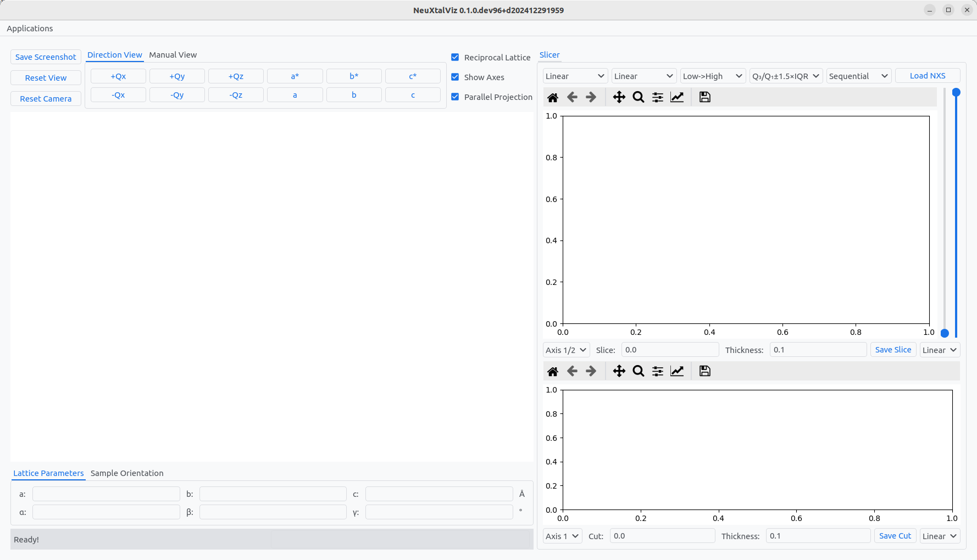Click the vertical slider handle at the top

(956, 92)
